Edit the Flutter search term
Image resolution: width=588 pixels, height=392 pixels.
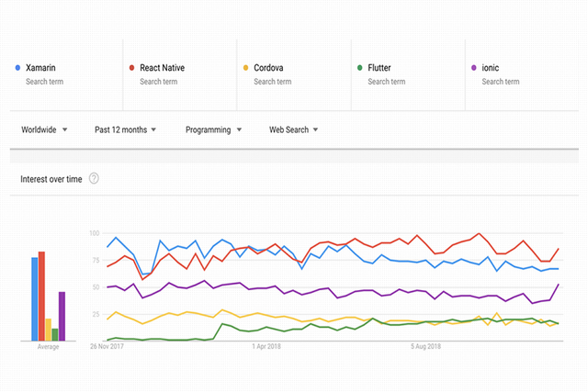379,68
